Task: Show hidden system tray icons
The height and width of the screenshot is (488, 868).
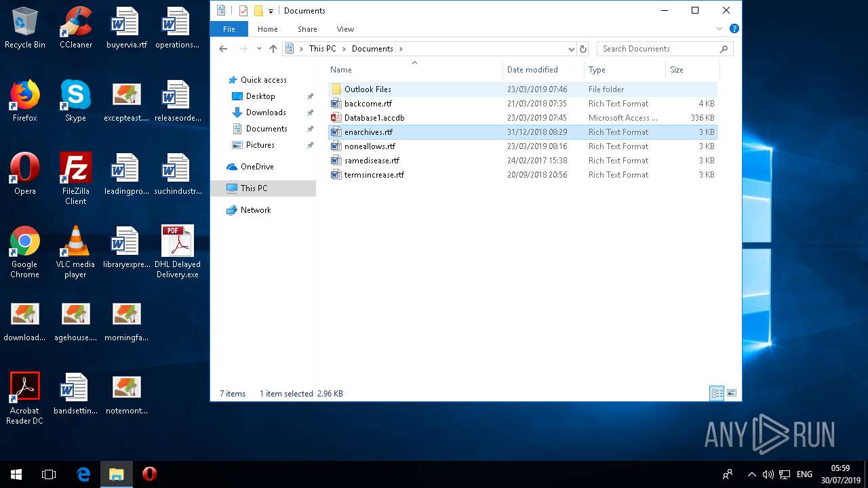Action: point(751,474)
